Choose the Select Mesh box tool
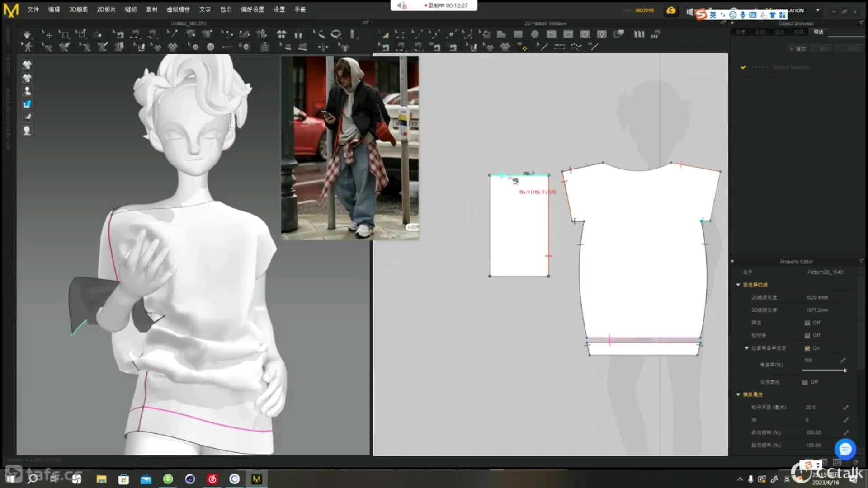Screen dimensions: 868x488 (64, 34)
